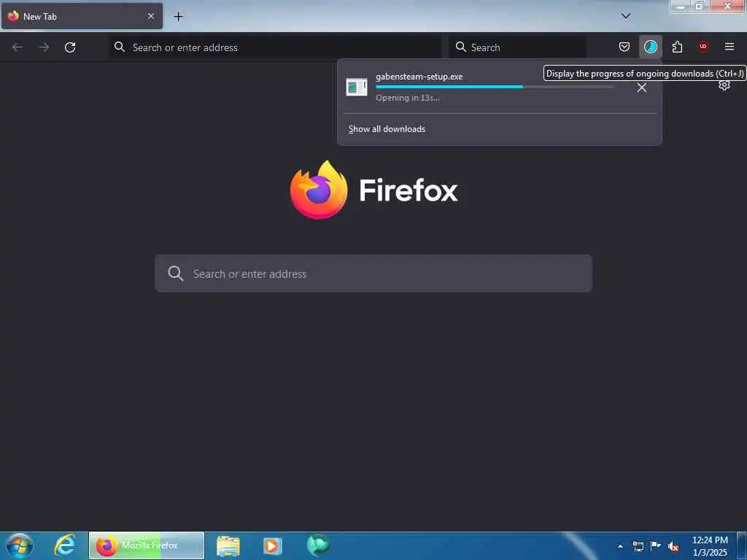Click the muted volume tray icon
The height and width of the screenshot is (560, 747).
(673, 546)
